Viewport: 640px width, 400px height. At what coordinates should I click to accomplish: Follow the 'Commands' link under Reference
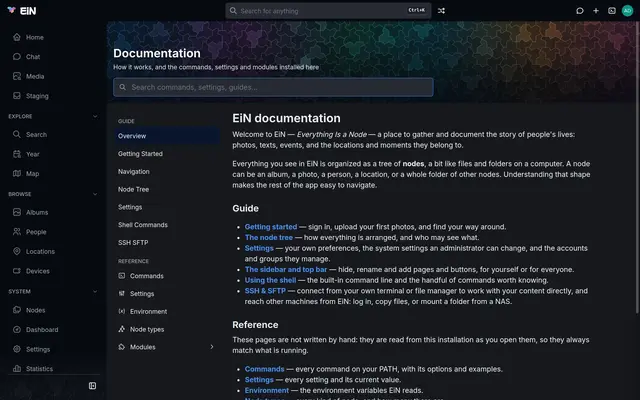264,369
